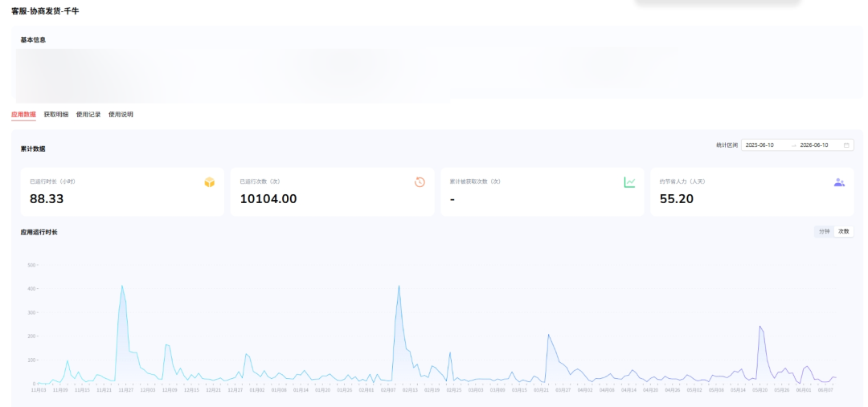Open the end date 2026-06-10 picker

pos(813,144)
